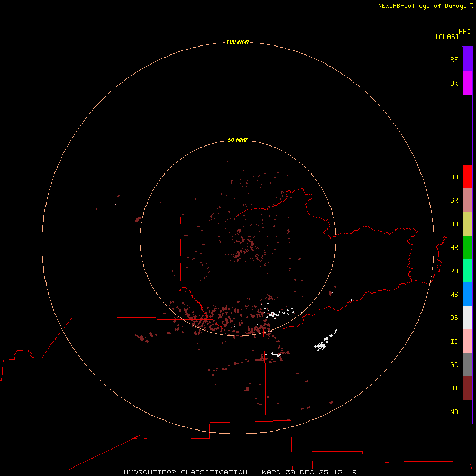Click the WS legend label
Image resolution: width=476 pixels, height=476 pixels.
point(454,294)
